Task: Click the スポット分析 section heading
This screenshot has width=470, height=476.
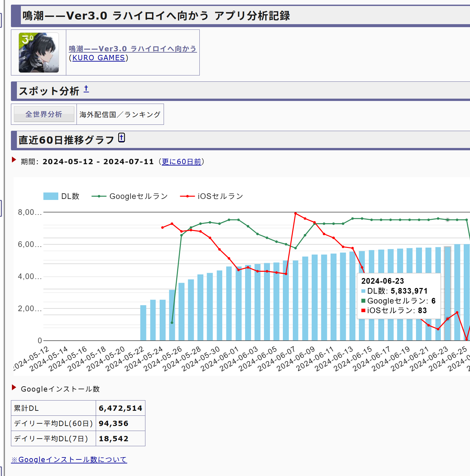Action: (x=49, y=91)
